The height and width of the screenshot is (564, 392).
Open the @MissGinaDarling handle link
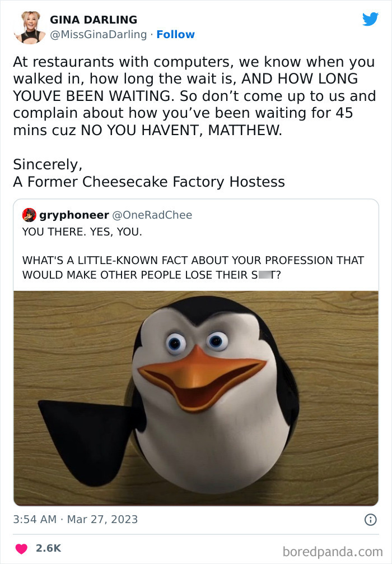[99, 35]
